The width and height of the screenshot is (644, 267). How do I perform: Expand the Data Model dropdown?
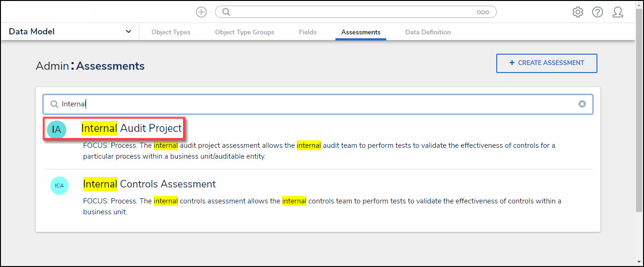[128, 32]
